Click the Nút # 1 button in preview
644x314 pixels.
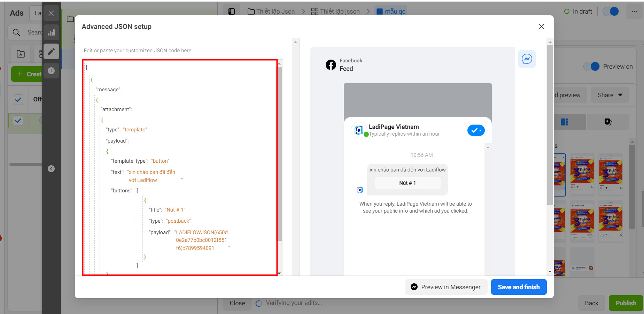(408, 183)
